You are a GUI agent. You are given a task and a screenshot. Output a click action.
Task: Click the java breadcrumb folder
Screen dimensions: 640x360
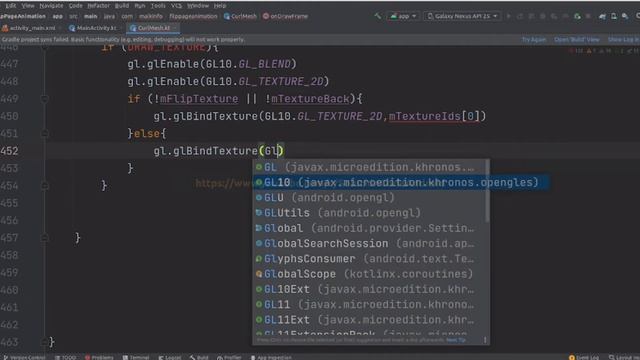109,16
